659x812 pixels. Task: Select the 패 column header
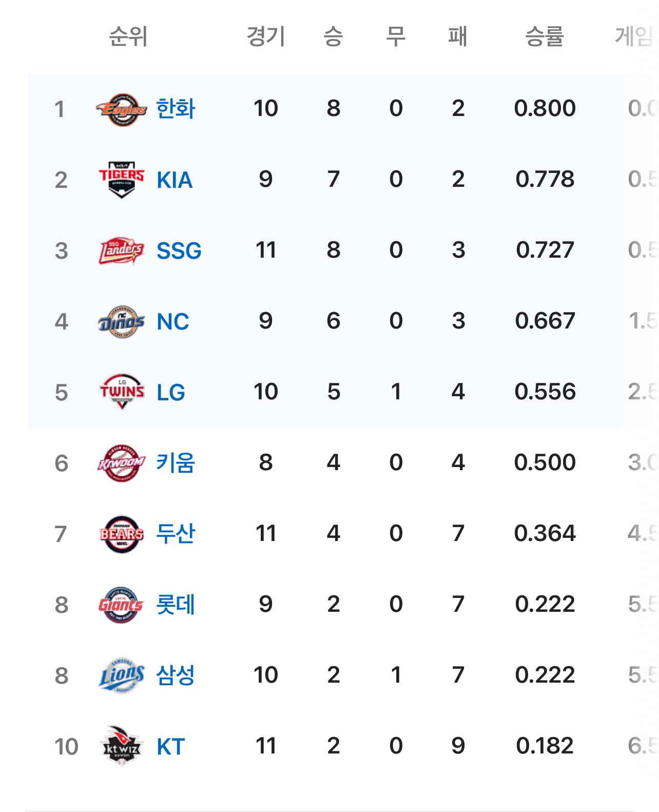click(x=458, y=36)
